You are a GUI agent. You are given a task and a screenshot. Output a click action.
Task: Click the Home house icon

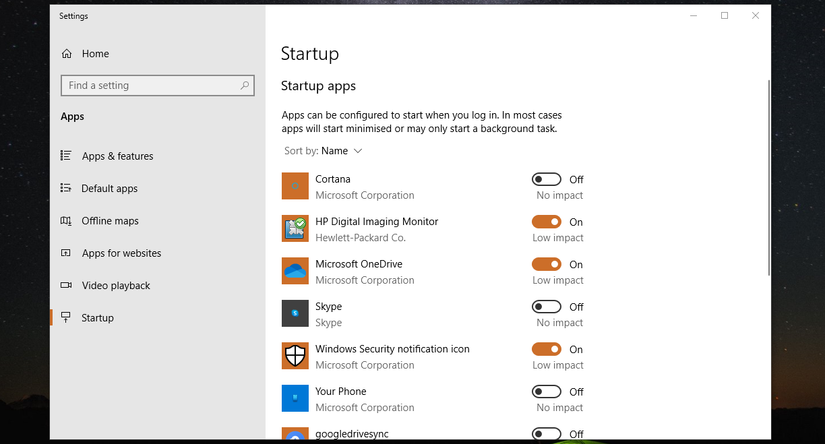coord(67,54)
